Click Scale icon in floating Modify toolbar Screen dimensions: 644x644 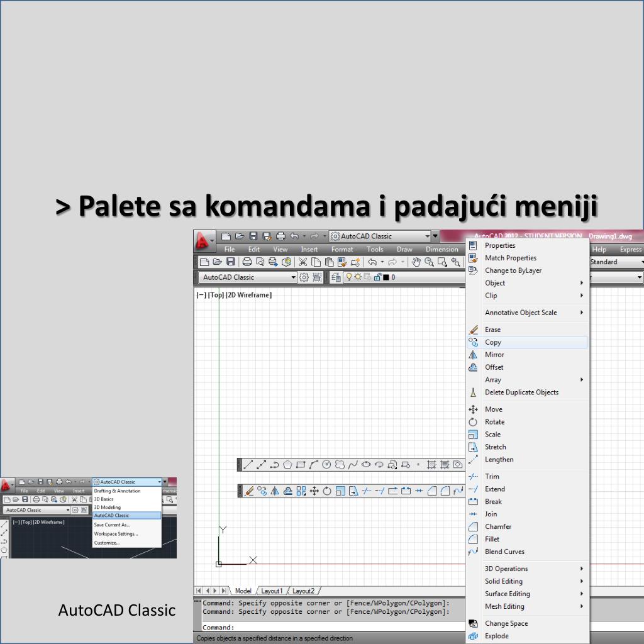click(340, 491)
